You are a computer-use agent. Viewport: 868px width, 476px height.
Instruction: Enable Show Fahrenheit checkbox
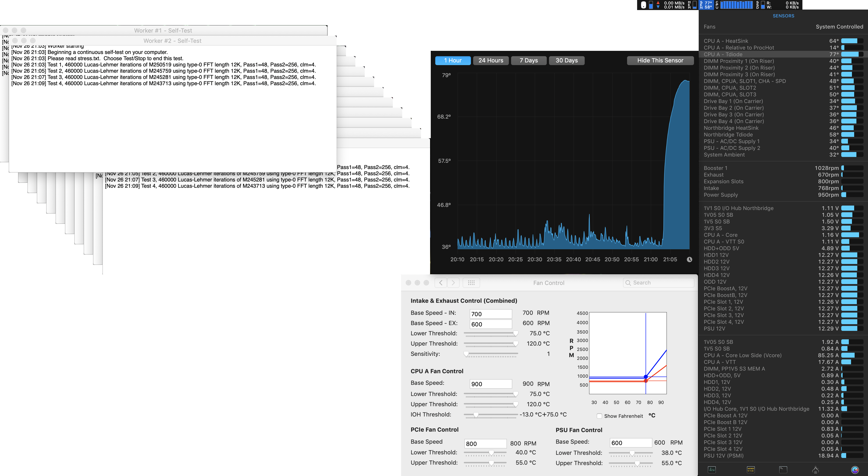click(599, 416)
